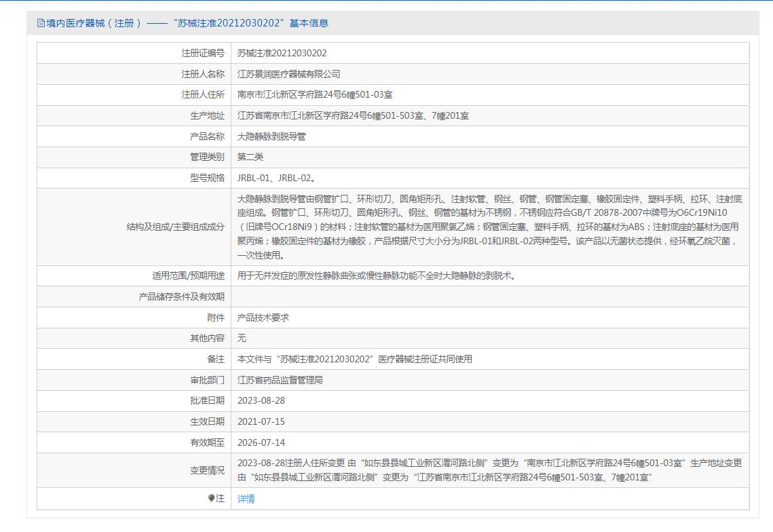Select the registration number 苏械注准20212030202 value
The height and width of the screenshot is (532, 773).
[x=282, y=53]
